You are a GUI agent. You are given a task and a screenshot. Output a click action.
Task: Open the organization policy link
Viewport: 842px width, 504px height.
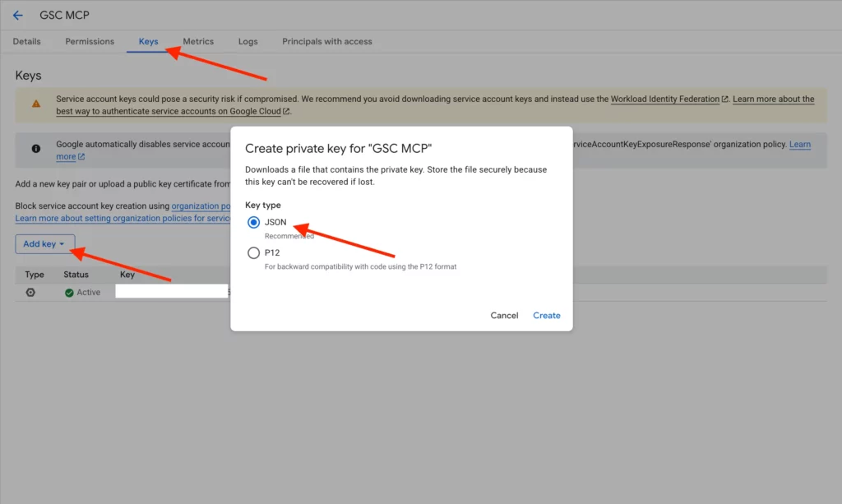click(201, 206)
